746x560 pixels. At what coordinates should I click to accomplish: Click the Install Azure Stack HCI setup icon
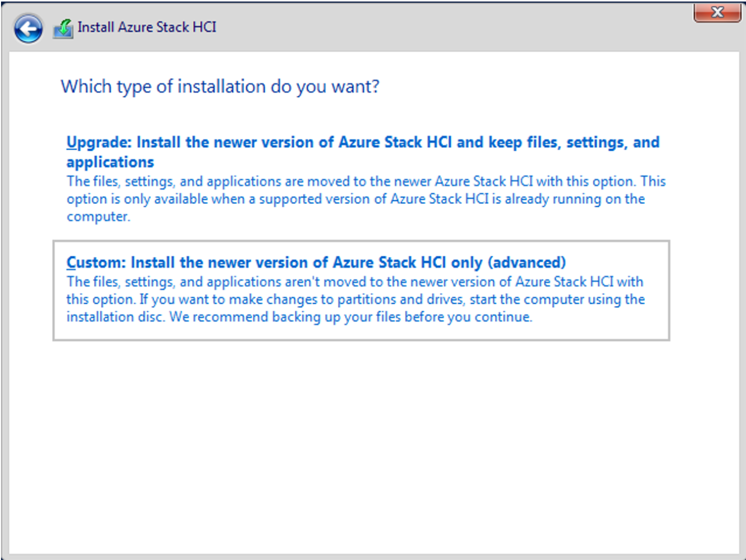62,28
